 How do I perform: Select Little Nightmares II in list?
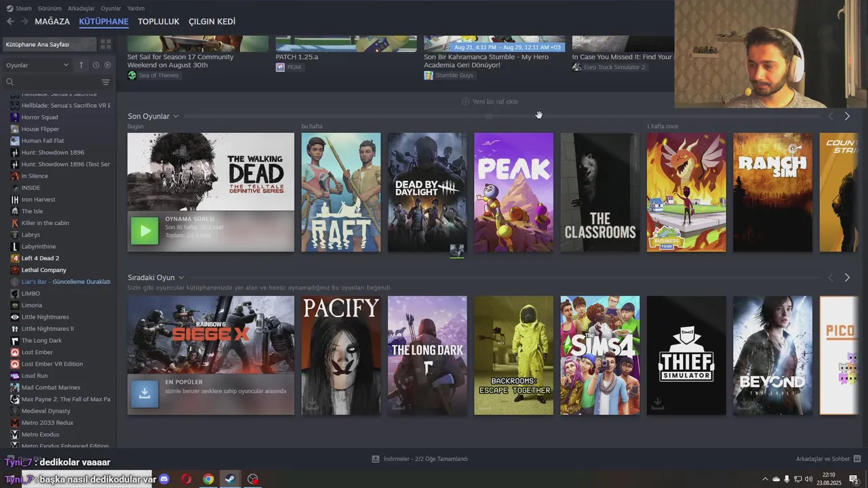(47, 329)
